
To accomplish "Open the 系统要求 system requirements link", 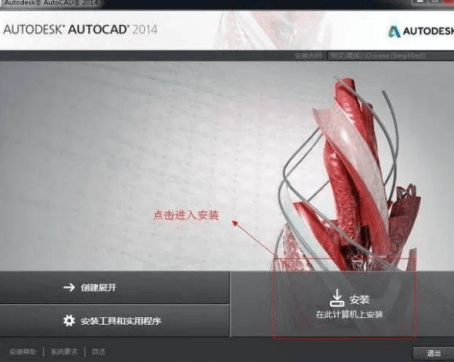I will click(x=64, y=352).
